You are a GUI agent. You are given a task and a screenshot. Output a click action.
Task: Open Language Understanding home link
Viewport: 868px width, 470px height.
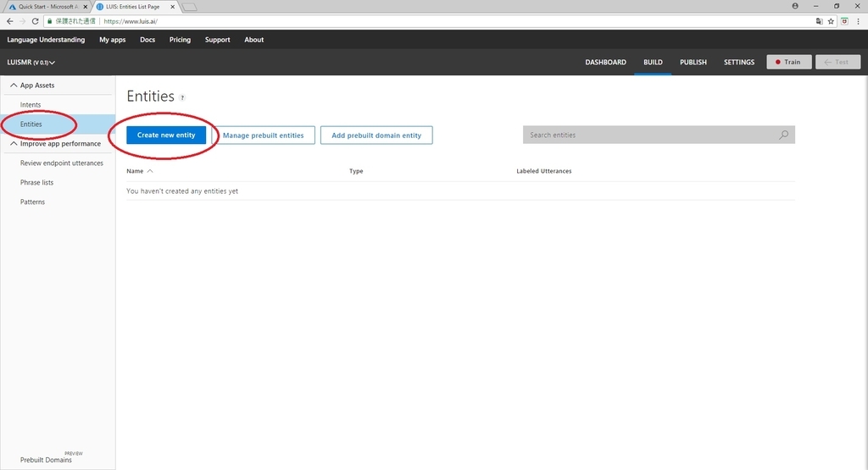46,40
